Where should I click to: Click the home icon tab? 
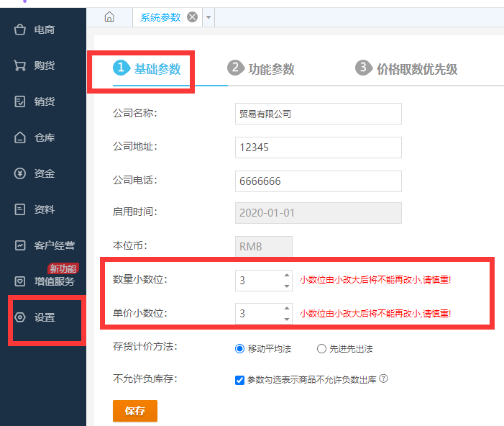click(x=109, y=17)
